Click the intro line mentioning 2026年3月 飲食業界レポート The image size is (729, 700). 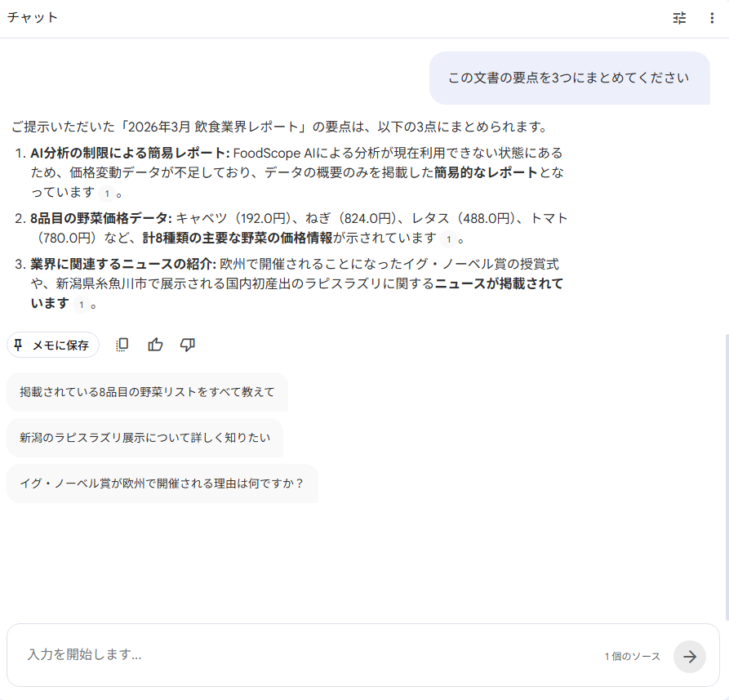tap(279, 127)
